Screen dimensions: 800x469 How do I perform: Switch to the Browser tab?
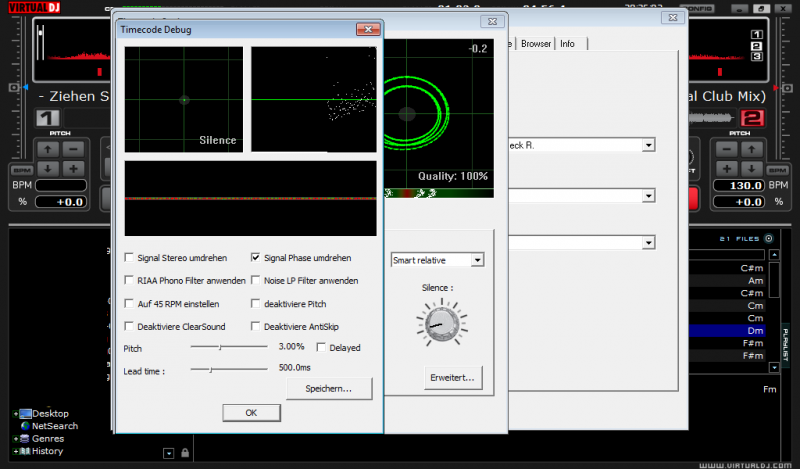pos(536,44)
